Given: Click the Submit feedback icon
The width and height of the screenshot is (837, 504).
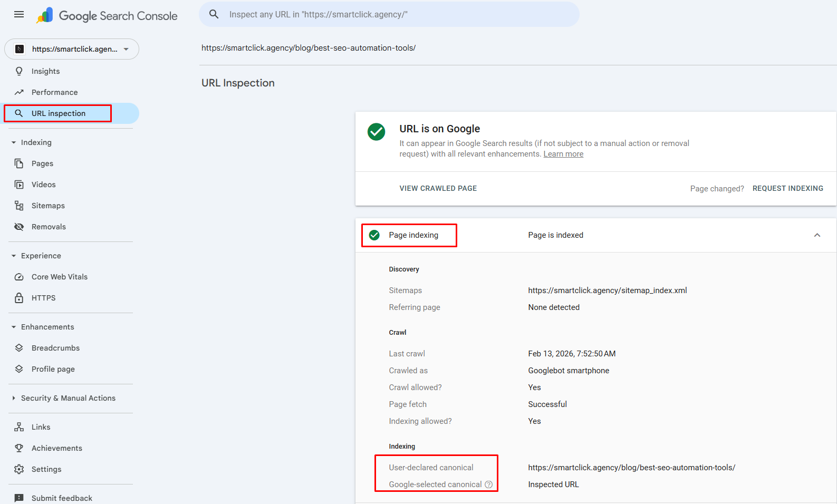Looking at the screenshot, I should [19, 498].
